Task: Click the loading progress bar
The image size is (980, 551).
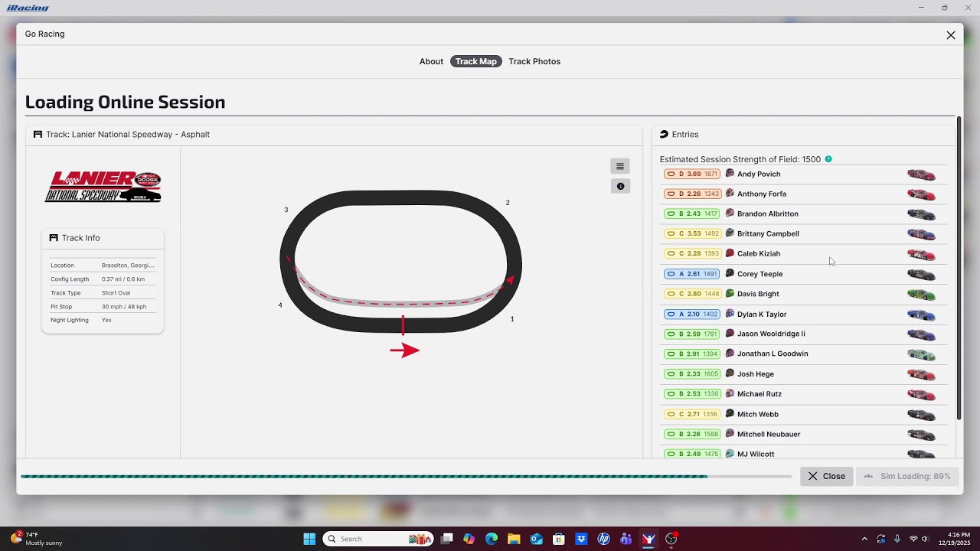Action: click(407, 476)
